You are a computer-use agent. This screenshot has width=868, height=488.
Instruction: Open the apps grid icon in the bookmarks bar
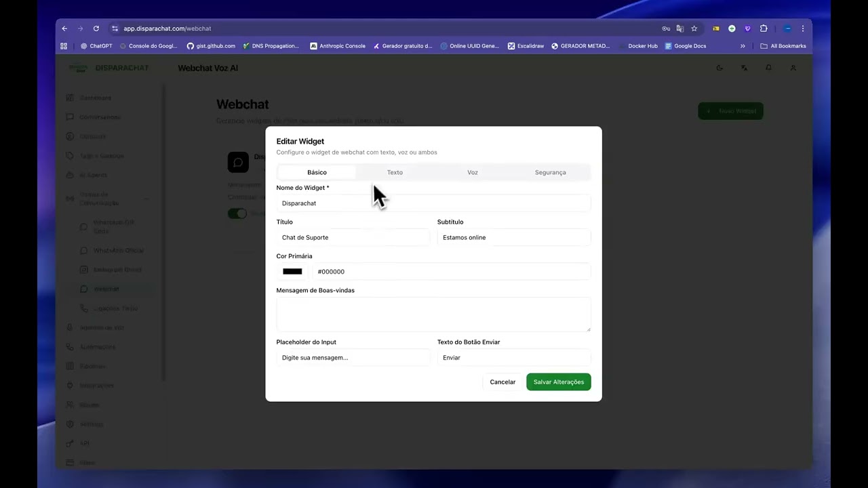coord(64,46)
